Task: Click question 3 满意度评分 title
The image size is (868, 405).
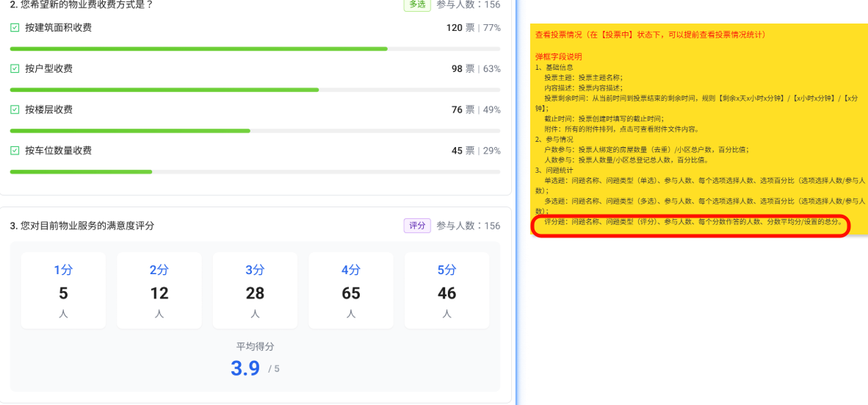Action: (82, 226)
